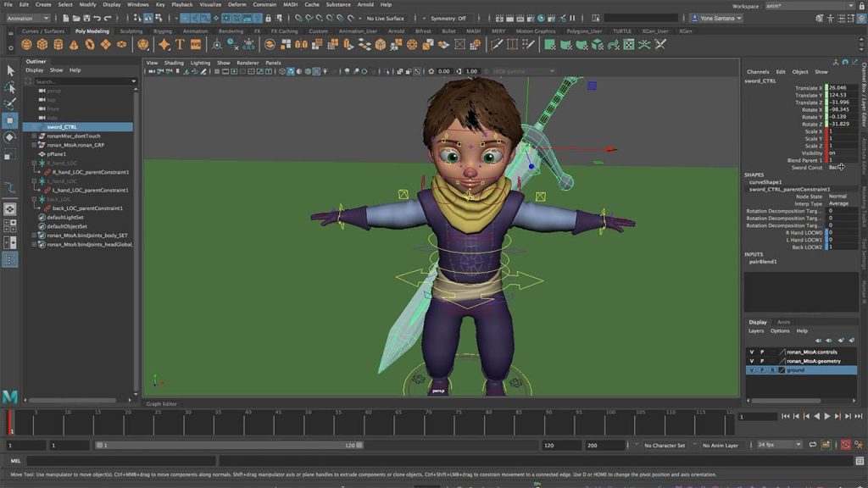Create a polygon cone from the shelf
This screenshot has width=868, height=488.
(74, 44)
